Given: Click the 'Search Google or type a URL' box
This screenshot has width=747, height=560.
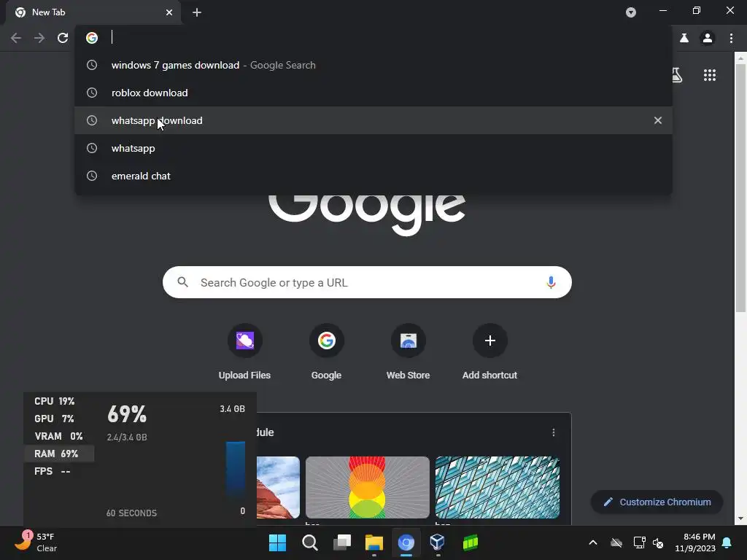Looking at the screenshot, I should pos(367,282).
